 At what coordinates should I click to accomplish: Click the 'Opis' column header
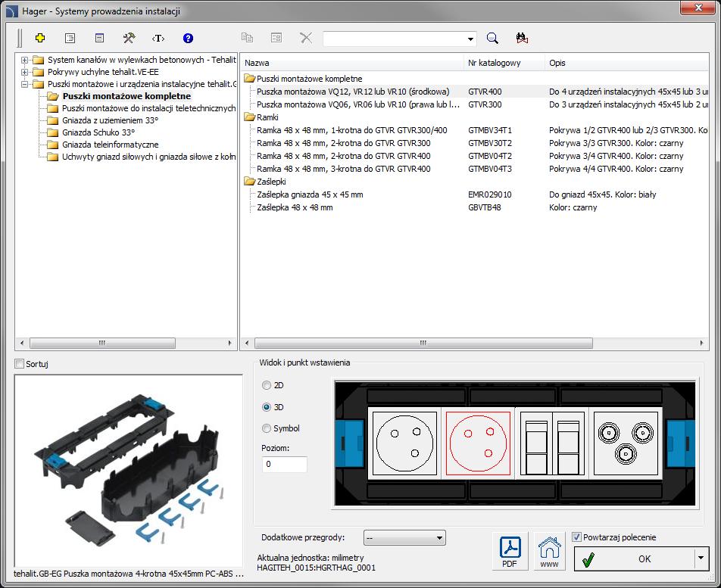[627, 63]
